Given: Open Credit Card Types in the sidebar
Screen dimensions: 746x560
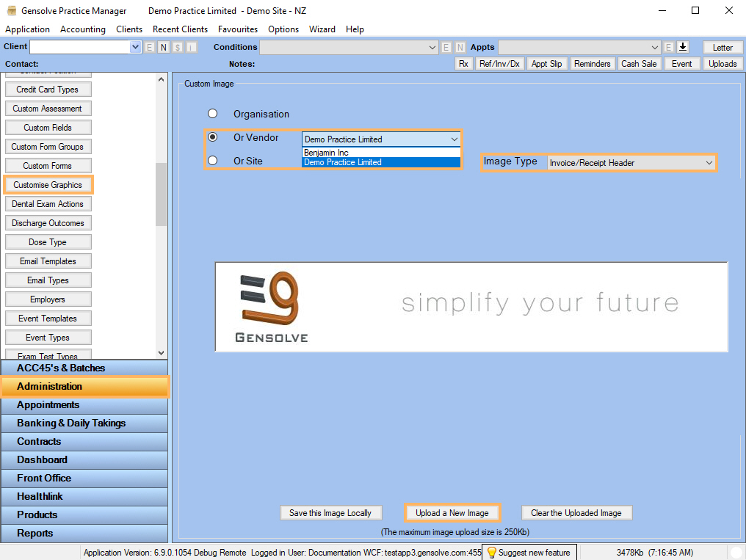Looking at the screenshot, I should (x=48, y=90).
